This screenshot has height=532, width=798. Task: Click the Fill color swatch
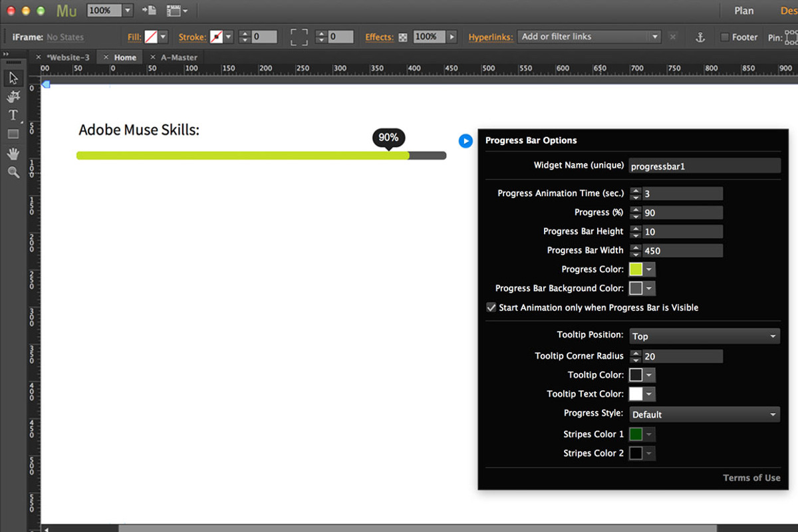click(151, 37)
